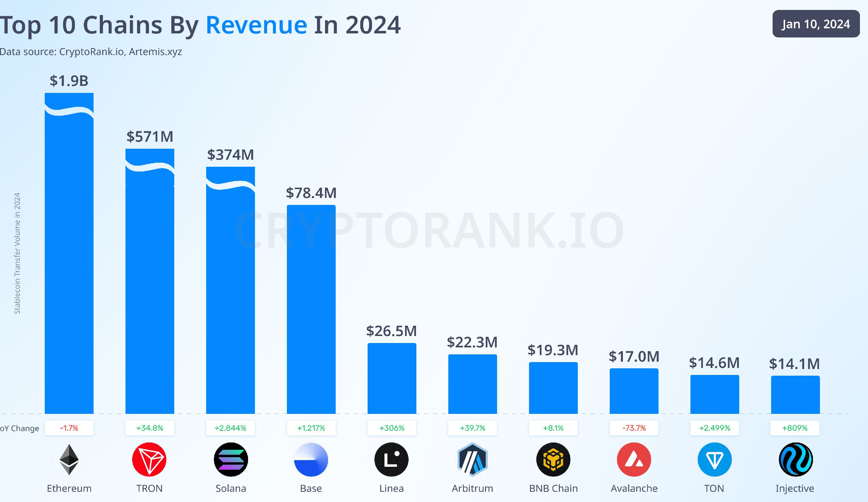Image resolution: width=868 pixels, height=502 pixels.
Task: Select the Solana +2,844% change badge
Action: point(230,428)
